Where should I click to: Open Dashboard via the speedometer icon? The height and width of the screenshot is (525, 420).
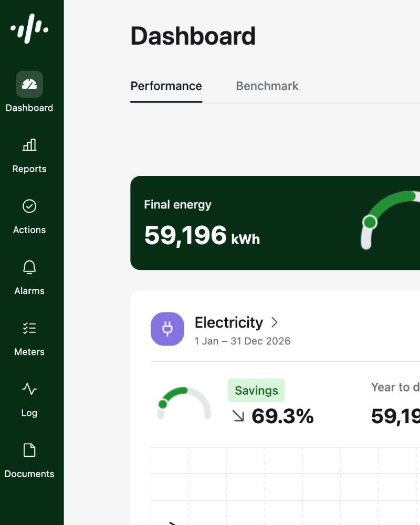click(29, 85)
